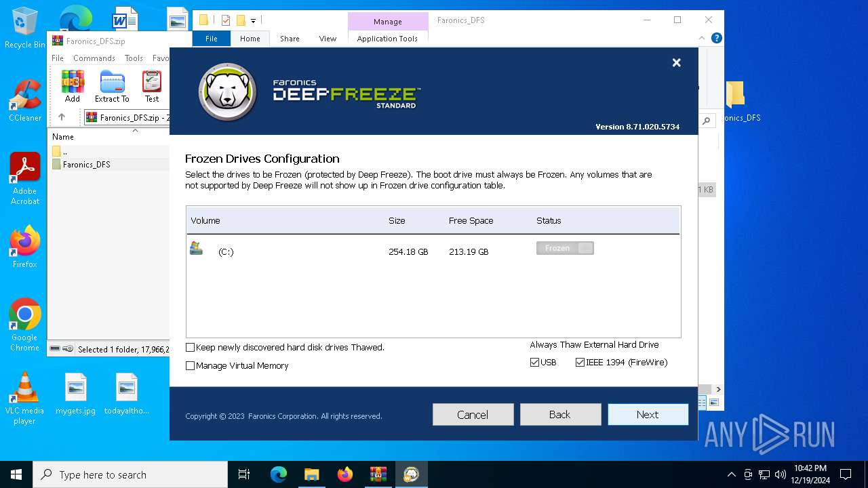Viewport: 868px width, 488px height.
Task: Open Google Chrome desktop shortcut
Action: click(x=25, y=325)
